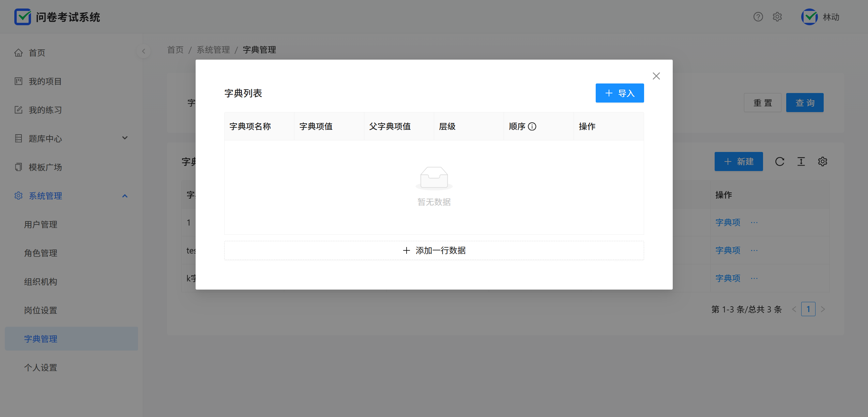Click the 问卷考试系统 logo
This screenshot has width=868, height=417.
coord(23,17)
